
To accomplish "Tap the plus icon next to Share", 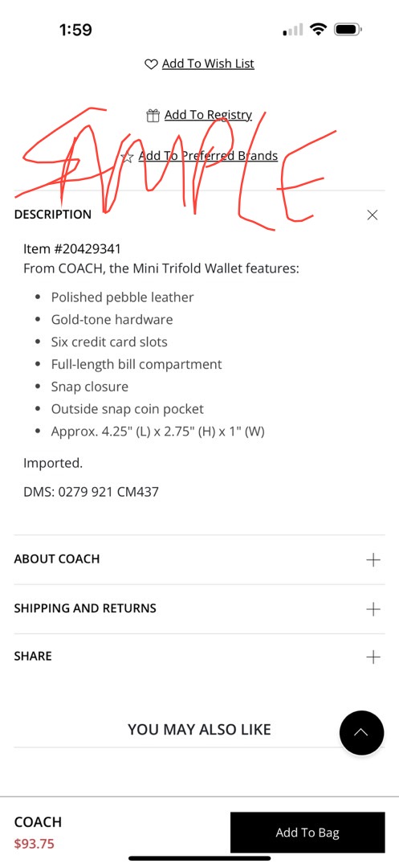I will click(x=373, y=657).
